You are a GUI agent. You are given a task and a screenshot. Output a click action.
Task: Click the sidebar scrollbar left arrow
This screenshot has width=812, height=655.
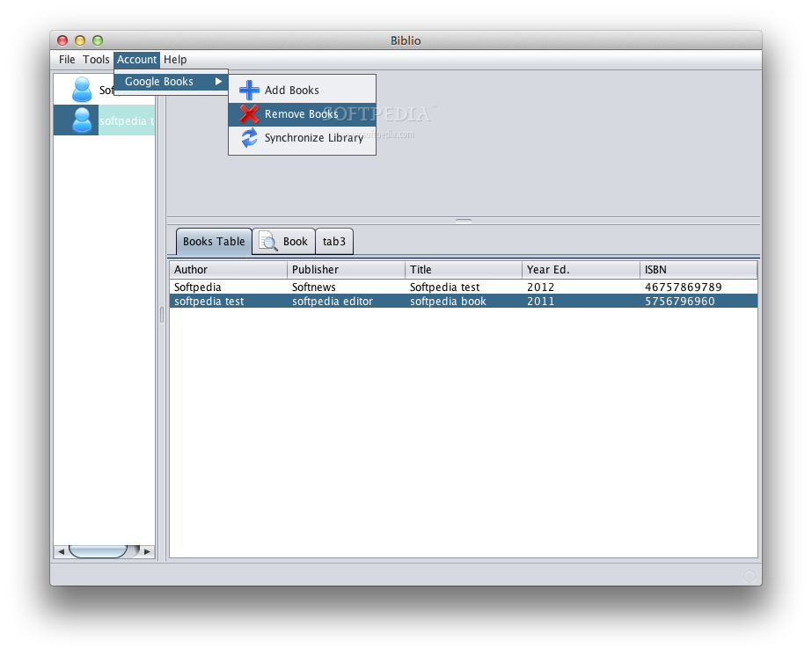pos(61,551)
